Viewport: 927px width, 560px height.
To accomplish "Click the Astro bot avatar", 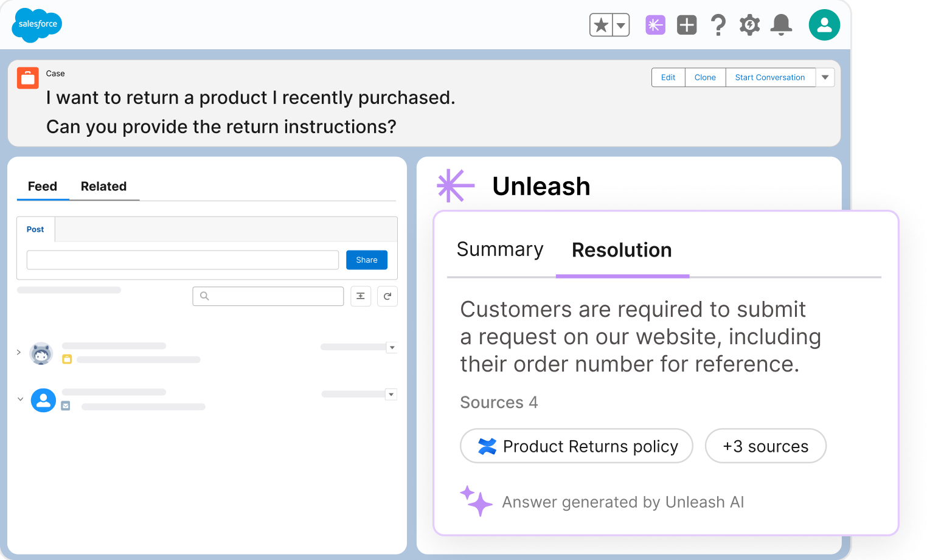I will click(41, 353).
